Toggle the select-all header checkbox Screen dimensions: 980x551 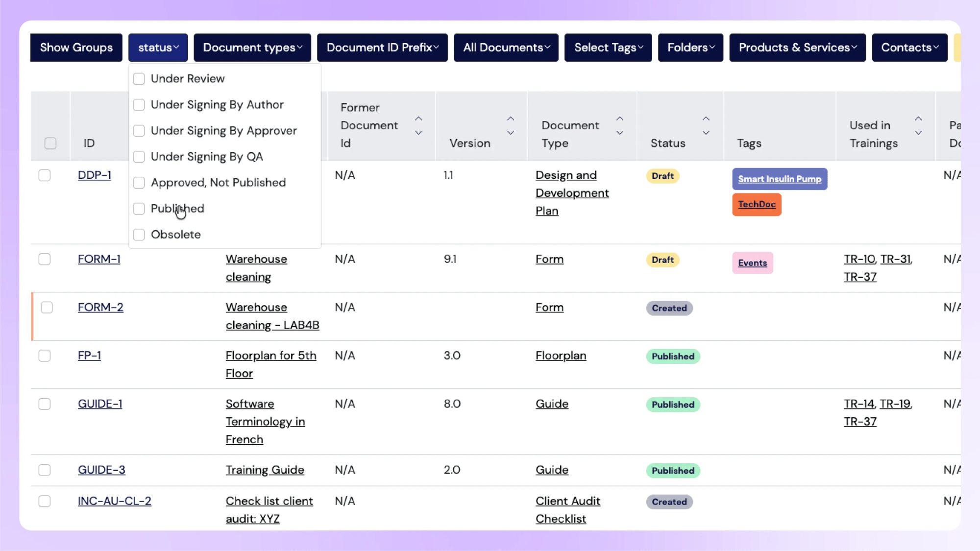pyautogui.click(x=50, y=144)
